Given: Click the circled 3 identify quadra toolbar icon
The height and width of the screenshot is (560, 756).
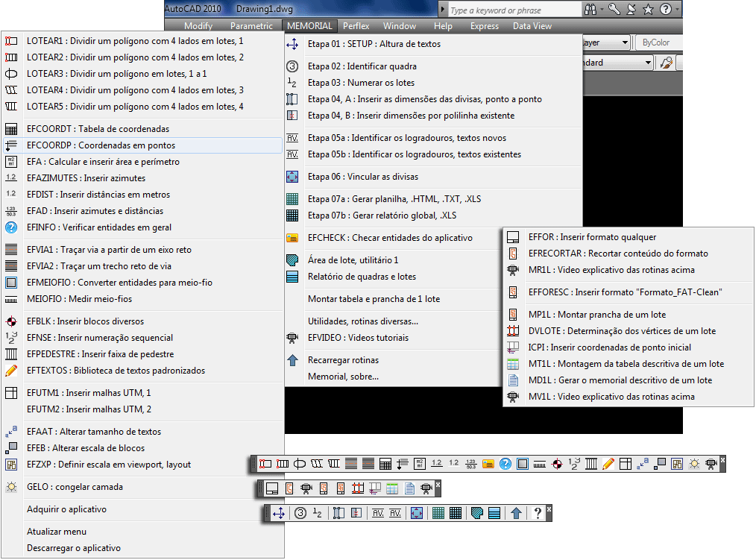Looking at the screenshot, I should 300,513.
